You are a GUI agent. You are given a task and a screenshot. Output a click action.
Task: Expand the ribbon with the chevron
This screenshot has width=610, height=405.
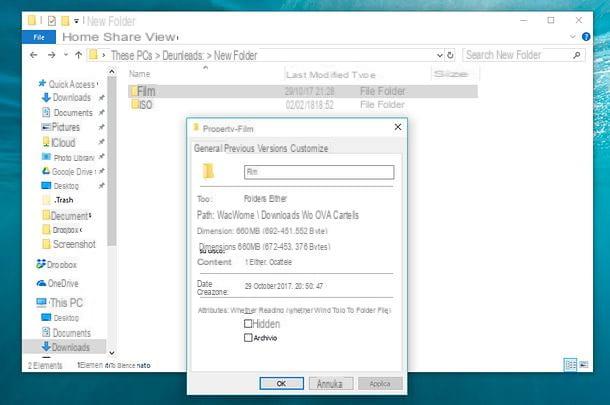pyautogui.click(x=573, y=37)
